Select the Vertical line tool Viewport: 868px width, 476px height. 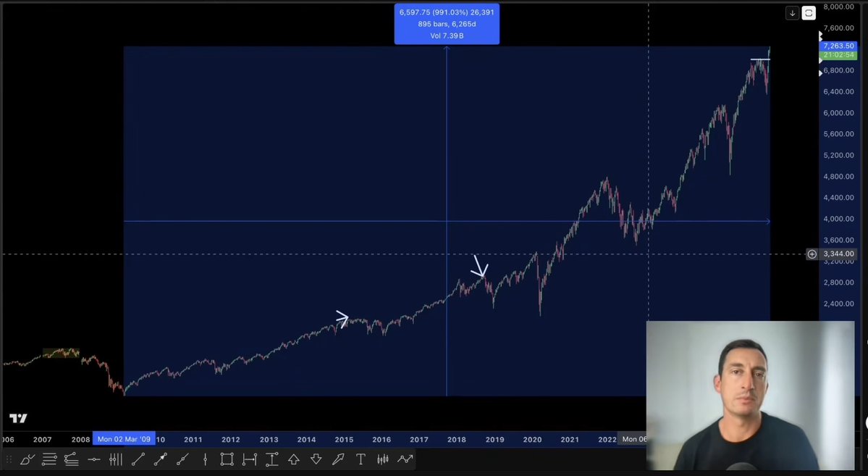click(x=205, y=459)
